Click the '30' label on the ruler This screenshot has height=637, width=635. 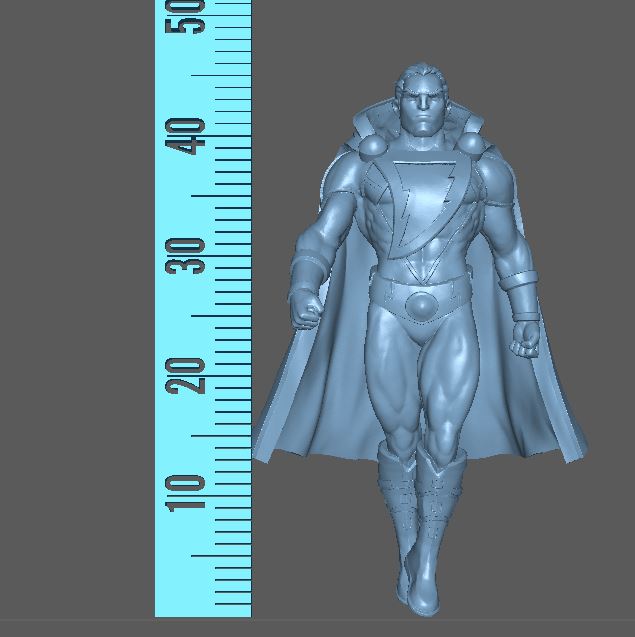185,256
